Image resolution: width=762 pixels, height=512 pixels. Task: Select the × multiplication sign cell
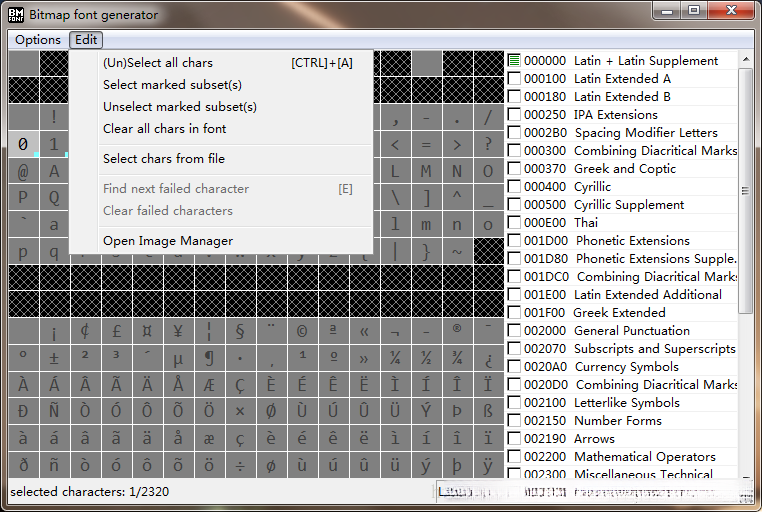point(240,411)
